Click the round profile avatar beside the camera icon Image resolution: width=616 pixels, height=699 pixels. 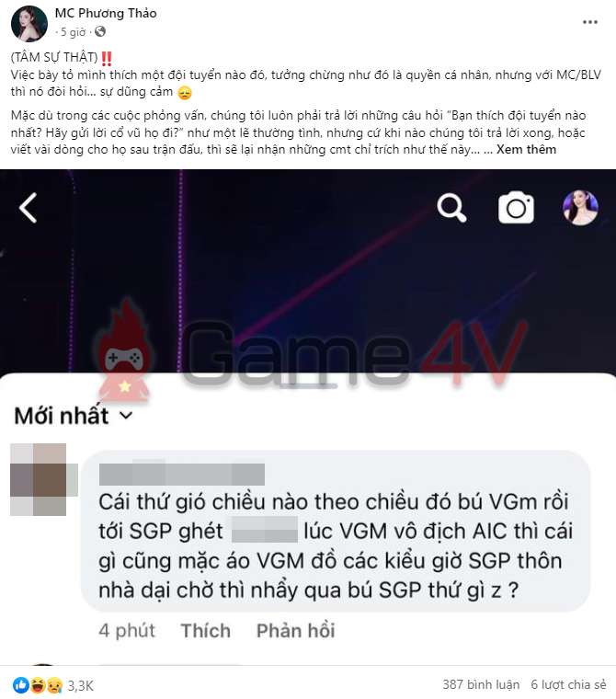click(x=580, y=208)
